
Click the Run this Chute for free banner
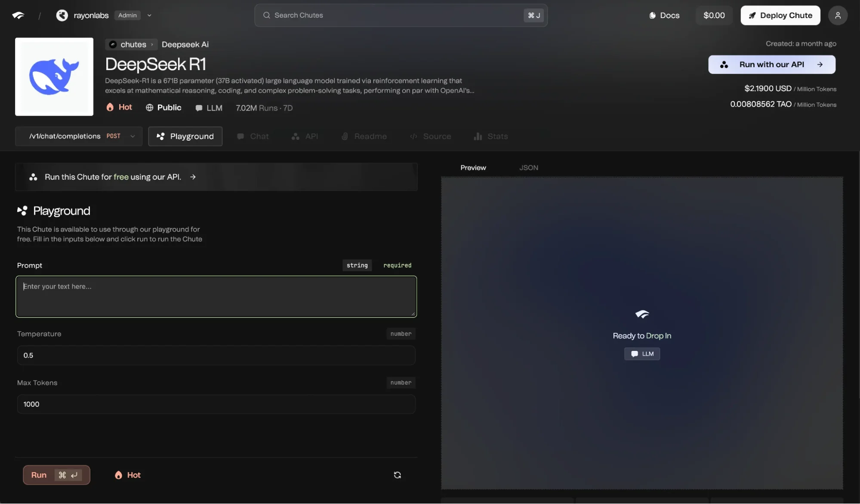click(x=216, y=177)
